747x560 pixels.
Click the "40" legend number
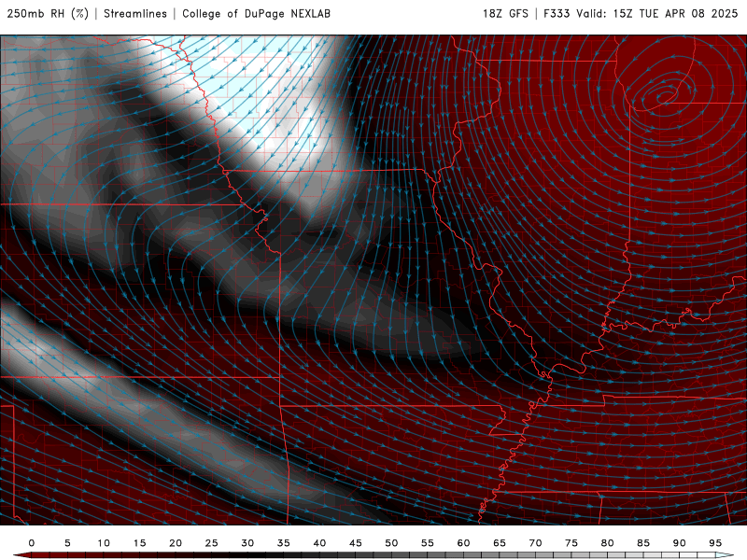[319, 543]
